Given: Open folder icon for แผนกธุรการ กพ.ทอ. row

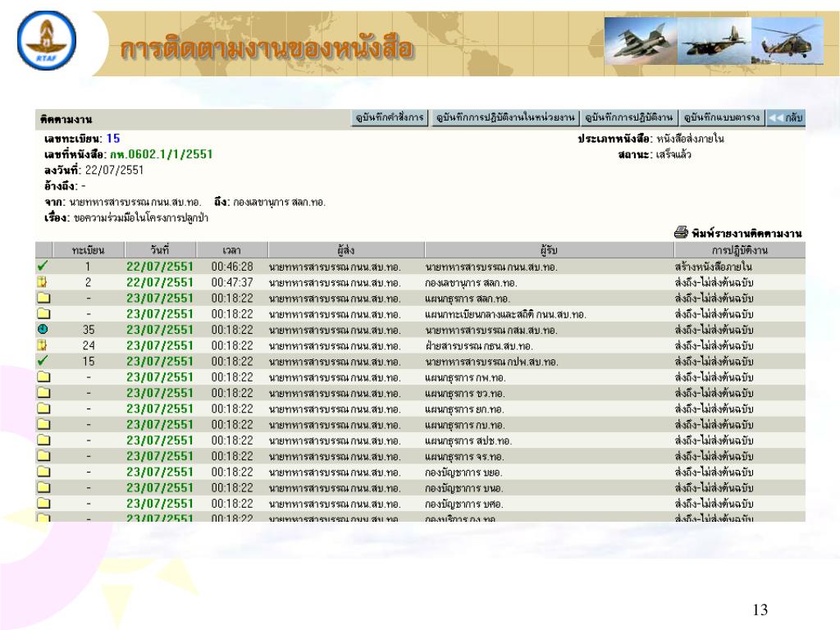Looking at the screenshot, I should click(43, 377).
